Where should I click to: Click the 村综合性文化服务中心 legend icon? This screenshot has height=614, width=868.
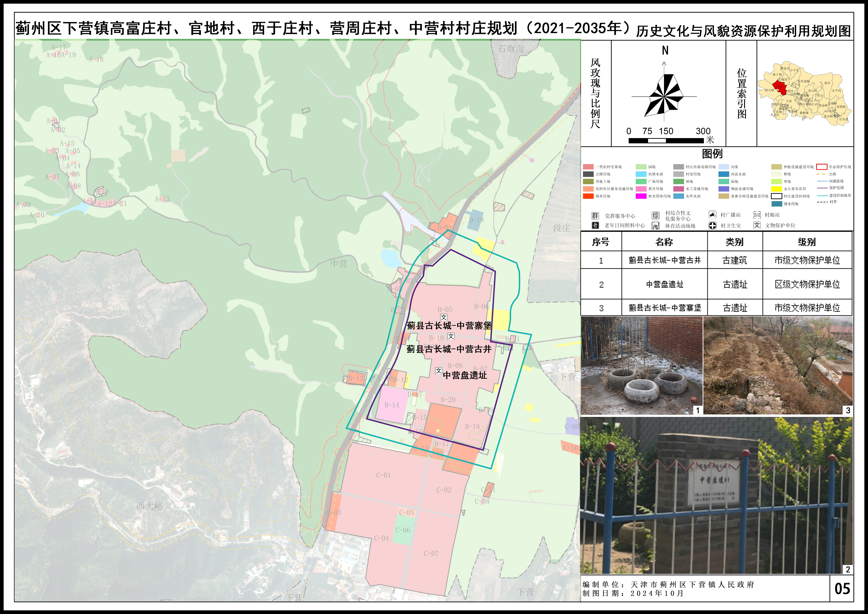pyautogui.click(x=656, y=215)
